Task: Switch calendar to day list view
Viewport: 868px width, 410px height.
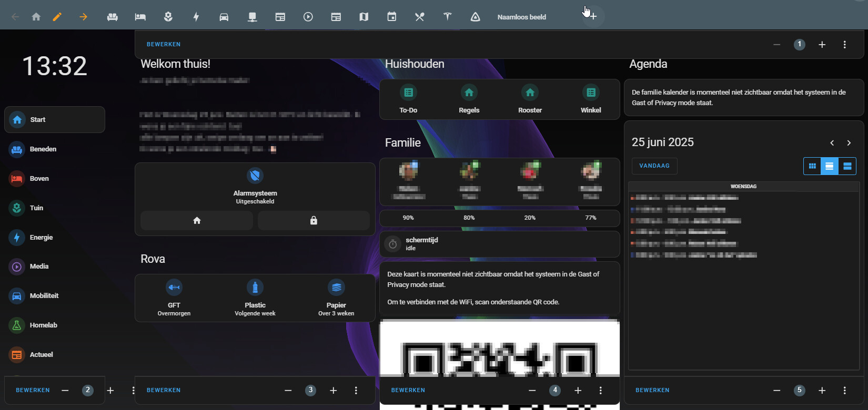Action: 847,166
